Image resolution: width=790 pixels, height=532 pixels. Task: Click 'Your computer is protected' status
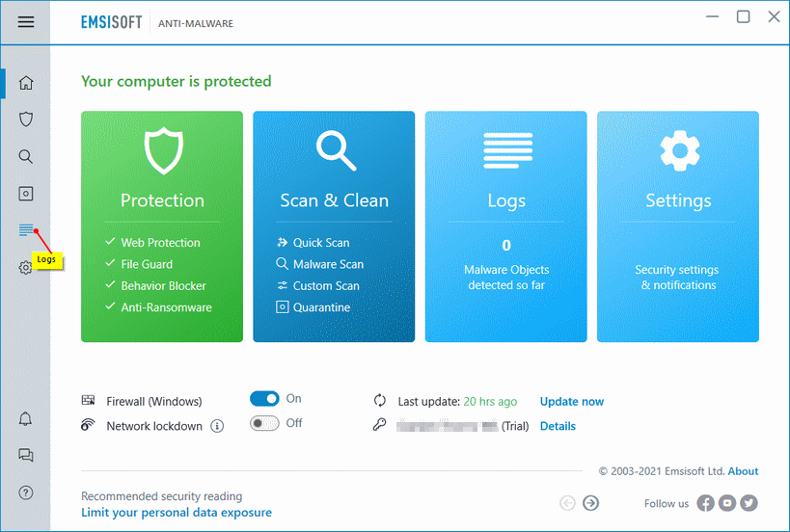pos(177,82)
